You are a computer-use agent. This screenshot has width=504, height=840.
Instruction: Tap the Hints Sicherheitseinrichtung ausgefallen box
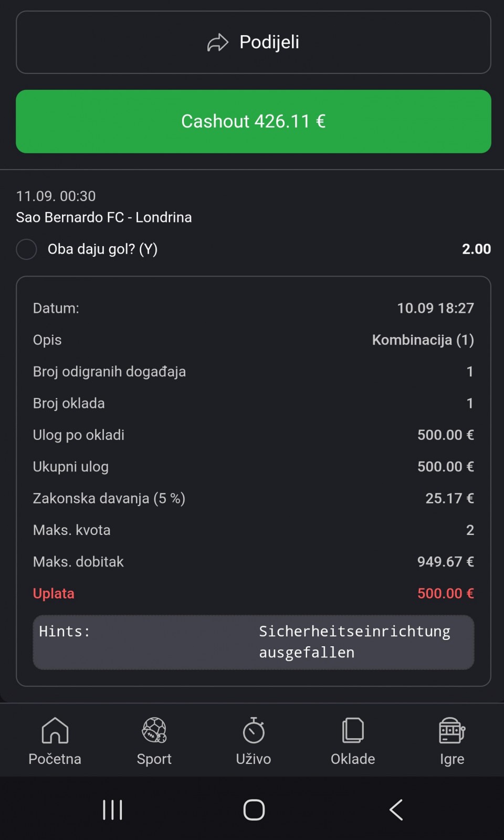click(x=254, y=642)
